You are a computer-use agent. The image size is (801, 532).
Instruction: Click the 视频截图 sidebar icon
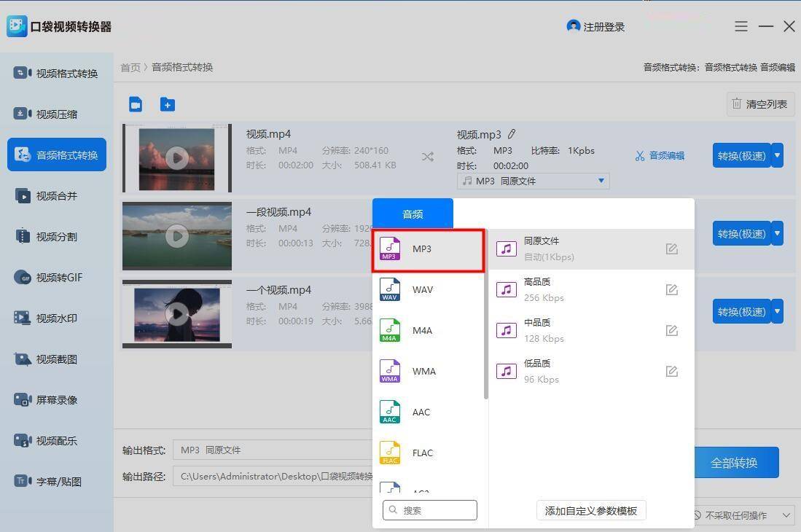coord(23,359)
